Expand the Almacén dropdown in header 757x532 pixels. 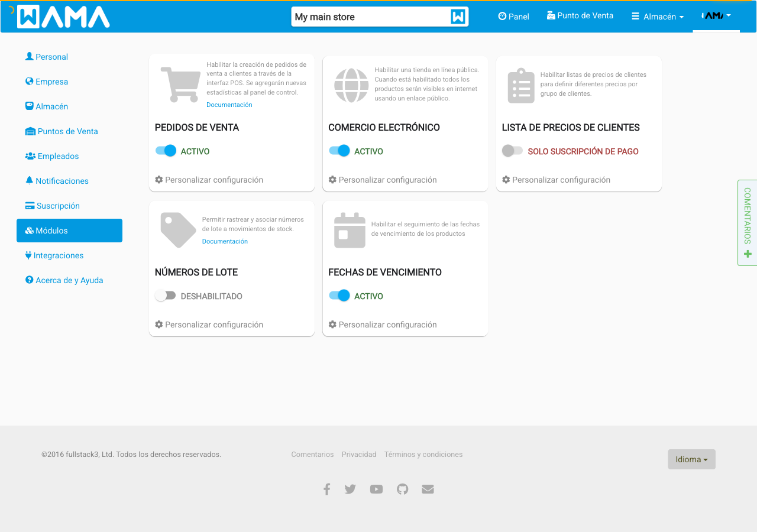coord(658,17)
